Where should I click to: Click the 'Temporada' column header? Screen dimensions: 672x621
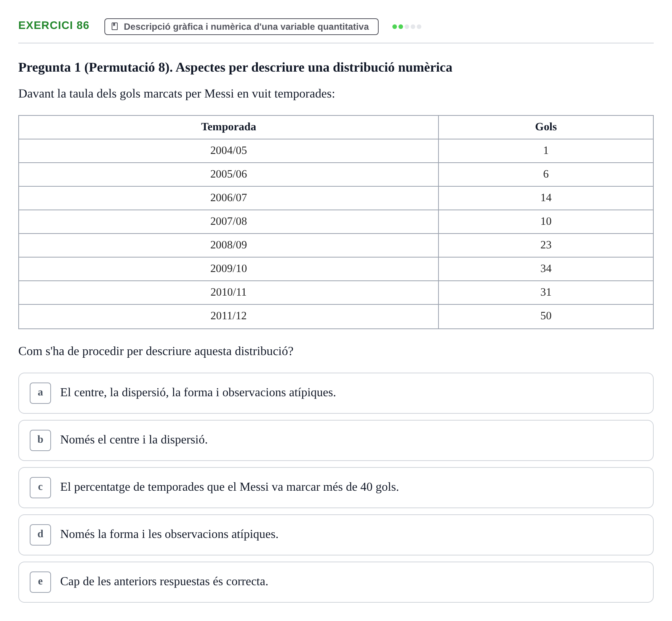[x=229, y=127]
